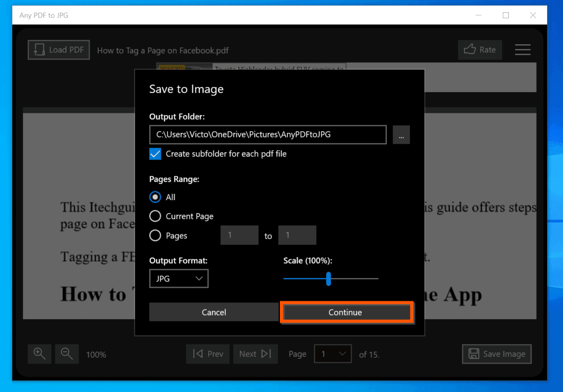Open folder browser with the ellipsis button

point(401,135)
